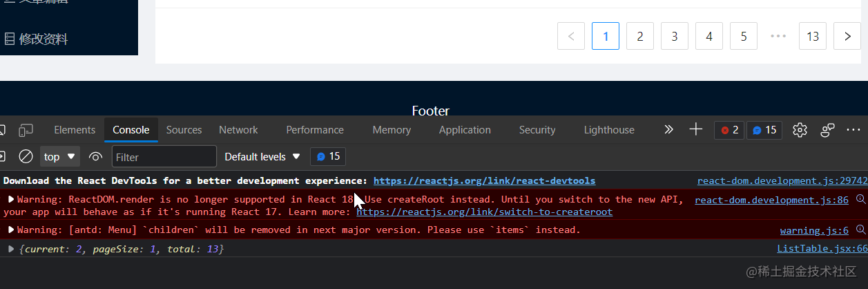Search ReactDOM.render error with magnifier icon
Screen dimensions: 868x289
click(860, 199)
